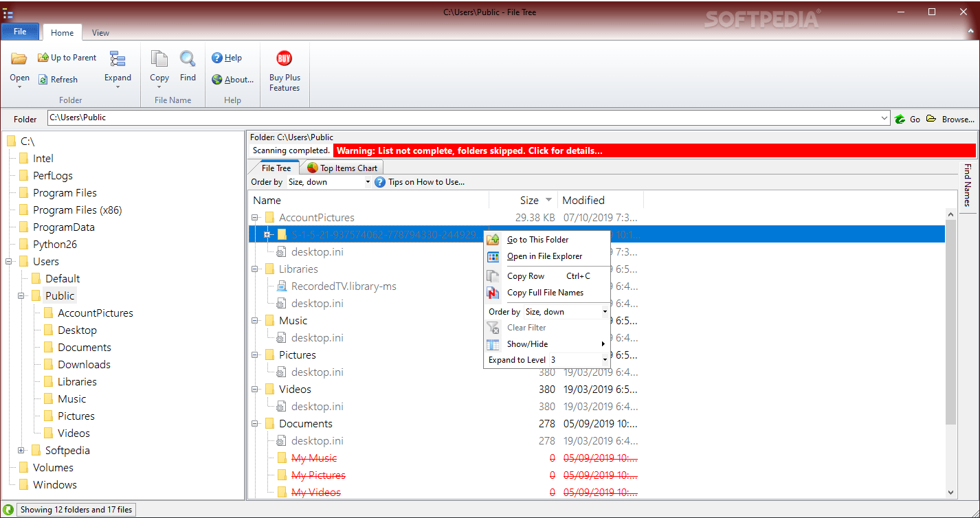This screenshot has height=518, width=980.
Task: Open Find with the magnifier icon
Action: pyautogui.click(x=187, y=60)
